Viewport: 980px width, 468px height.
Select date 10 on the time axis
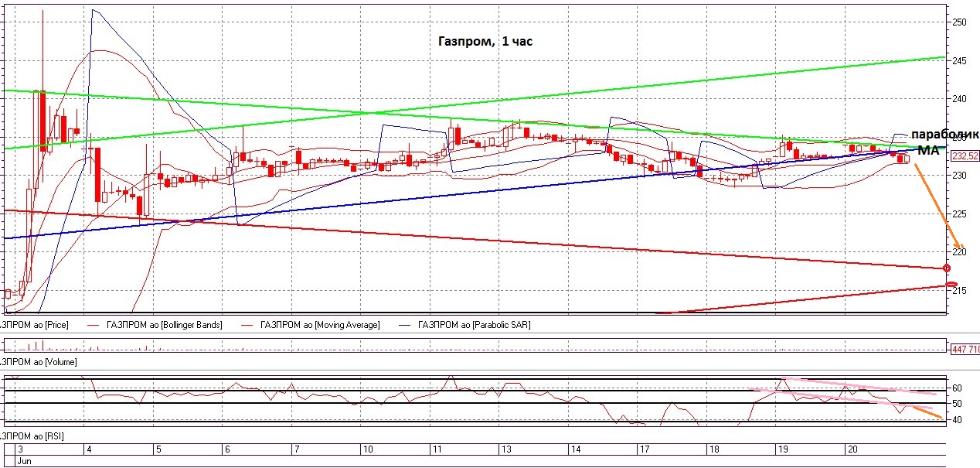tap(367, 449)
